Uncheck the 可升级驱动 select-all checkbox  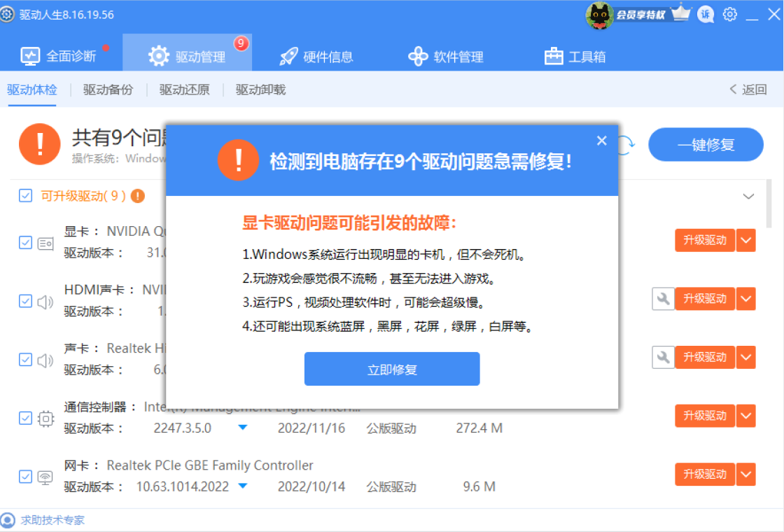point(26,196)
